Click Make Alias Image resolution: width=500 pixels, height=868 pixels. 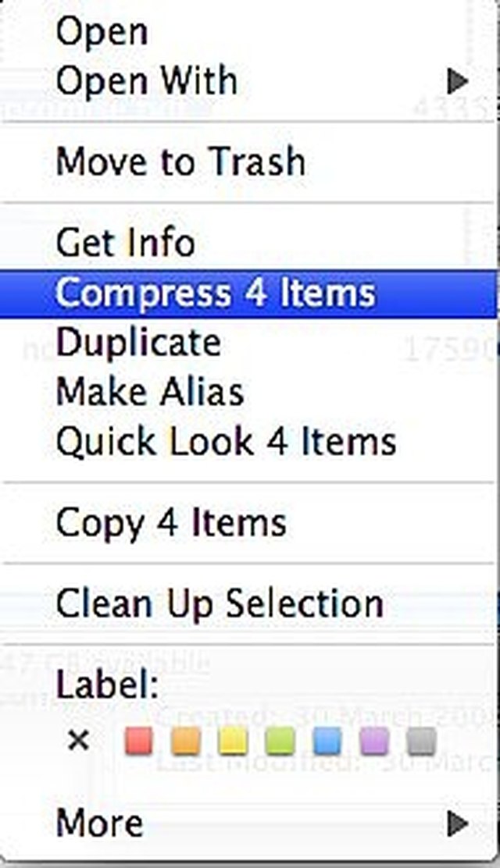248,391
